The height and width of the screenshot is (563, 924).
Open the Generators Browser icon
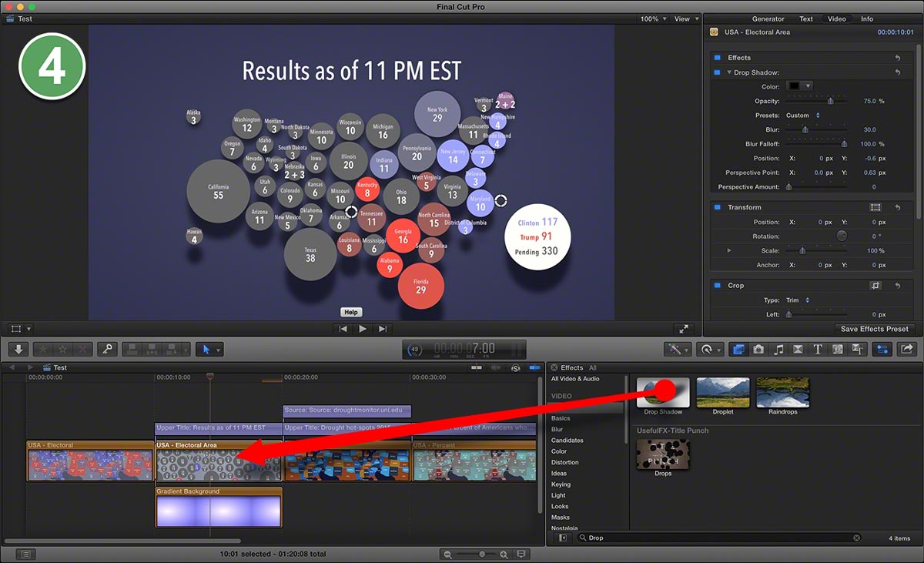(x=836, y=349)
